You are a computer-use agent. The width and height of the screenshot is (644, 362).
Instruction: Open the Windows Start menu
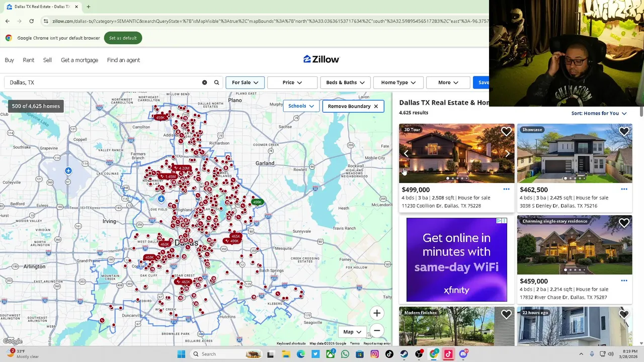click(181, 354)
